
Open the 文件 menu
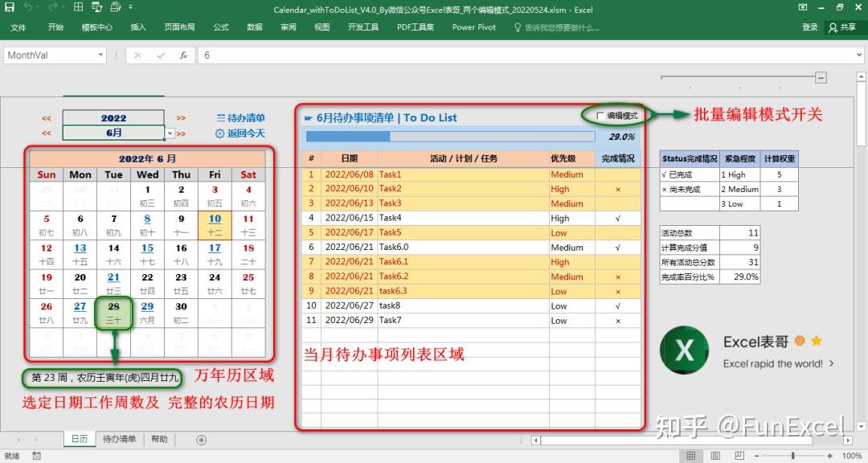[18, 27]
